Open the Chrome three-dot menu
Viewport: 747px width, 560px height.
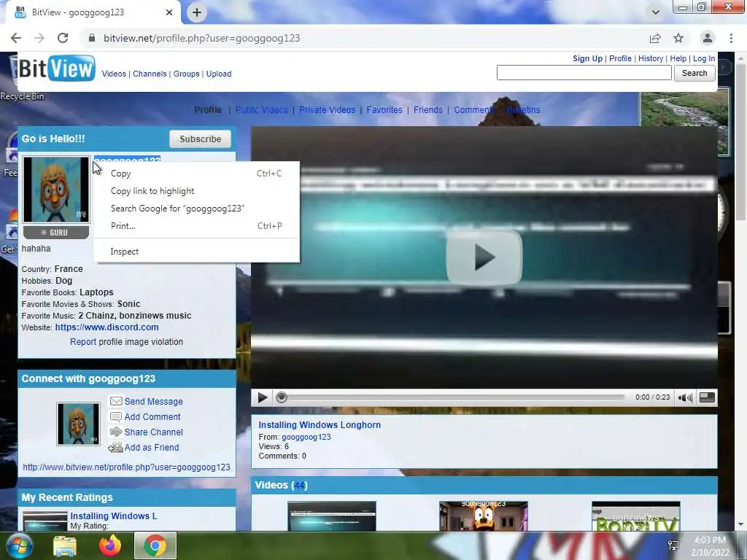[x=731, y=38]
